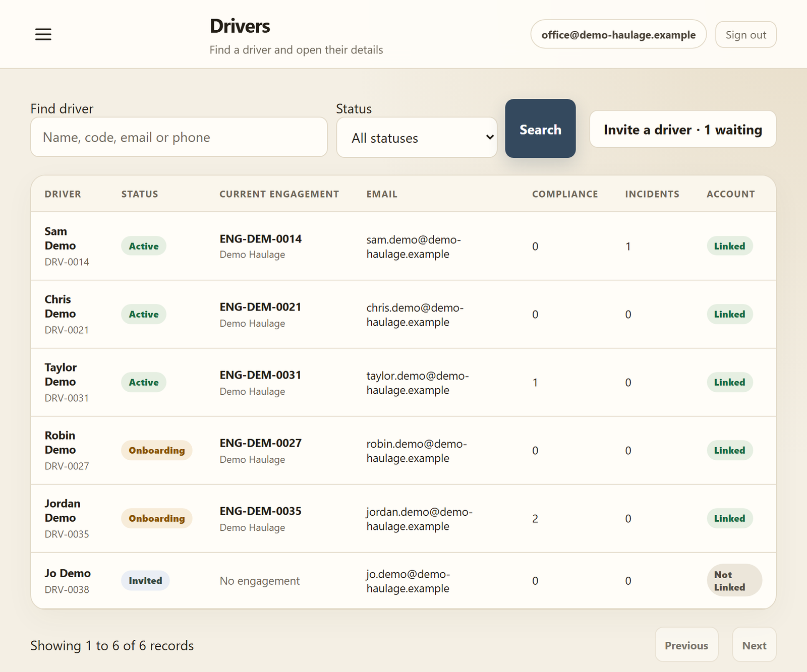807x672 pixels.
Task: Select engagement ENG-DEM-0035
Action: click(x=260, y=511)
